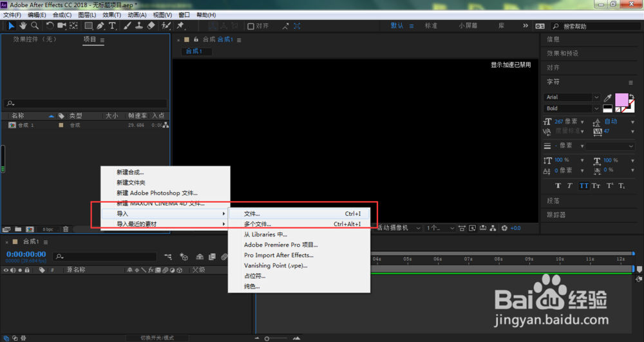Select the Horizontal Type tool
Image resolution: width=644 pixels, height=342 pixels.
click(x=111, y=26)
